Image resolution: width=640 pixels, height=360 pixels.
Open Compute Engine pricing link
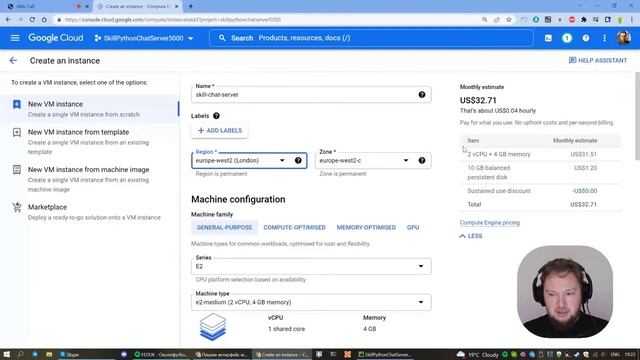click(x=489, y=222)
